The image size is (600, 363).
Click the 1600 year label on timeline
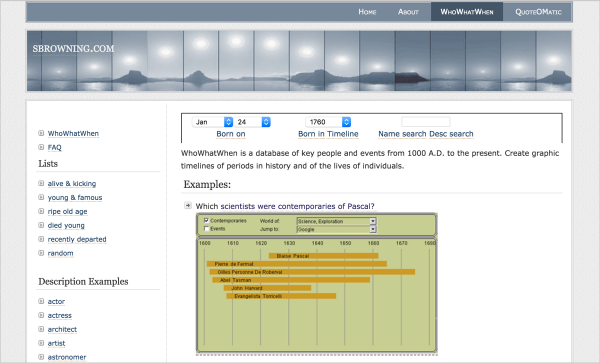pyautogui.click(x=205, y=243)
